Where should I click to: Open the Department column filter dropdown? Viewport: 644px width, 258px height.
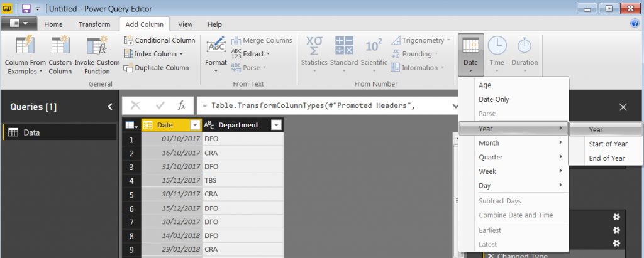(x=275, y=125)
